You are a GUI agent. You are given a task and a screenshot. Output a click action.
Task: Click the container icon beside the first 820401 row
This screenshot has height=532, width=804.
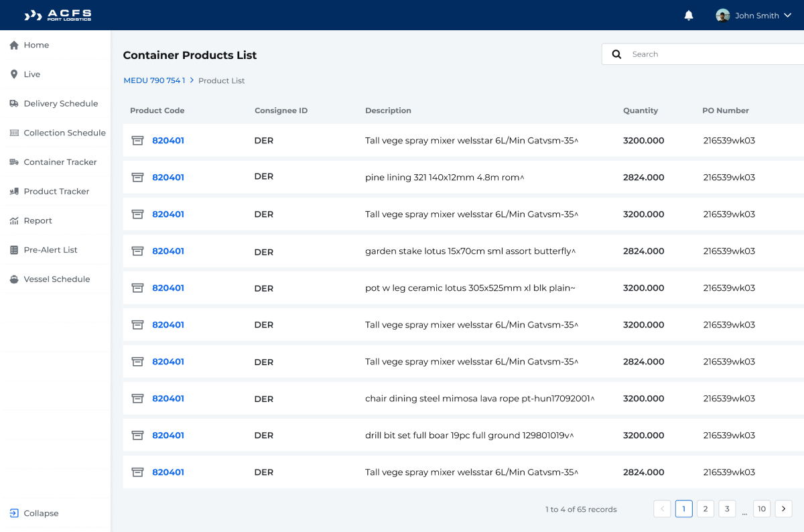point(137,141)
